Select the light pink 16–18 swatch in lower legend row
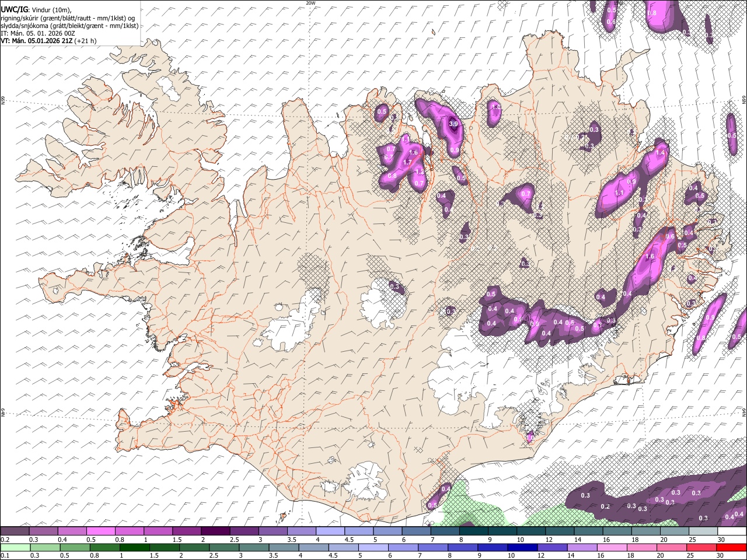The height and width of the screenshot is (560, 747). pyautogui.click(x=612, y=547)
